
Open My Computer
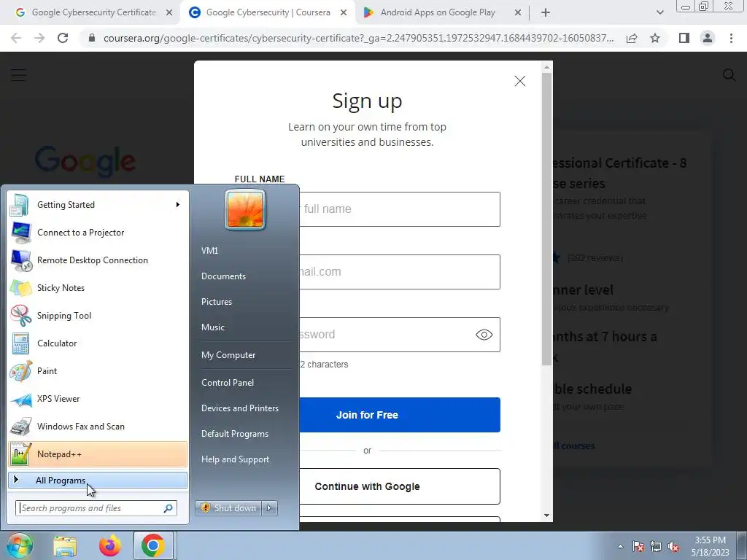tap(228, 355)
